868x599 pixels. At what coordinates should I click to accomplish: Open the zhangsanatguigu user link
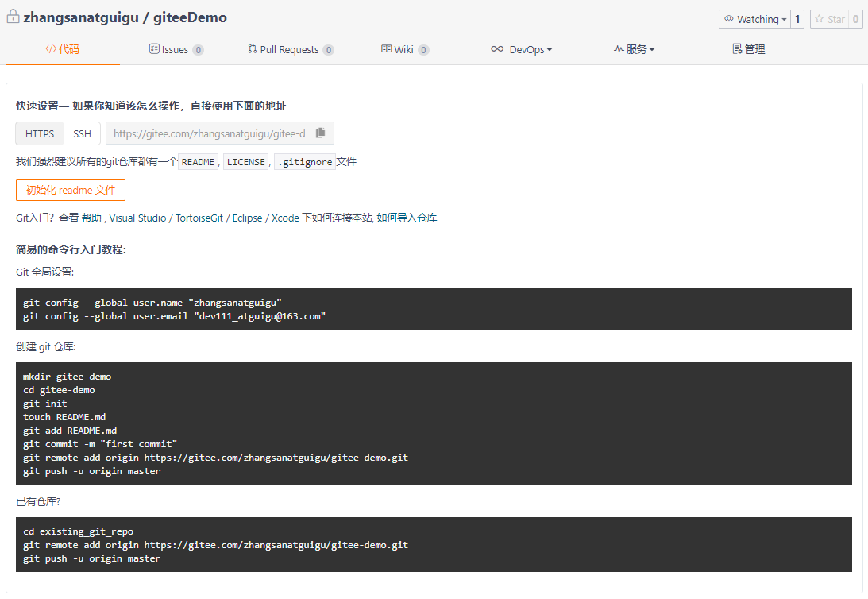click(81, 17)
